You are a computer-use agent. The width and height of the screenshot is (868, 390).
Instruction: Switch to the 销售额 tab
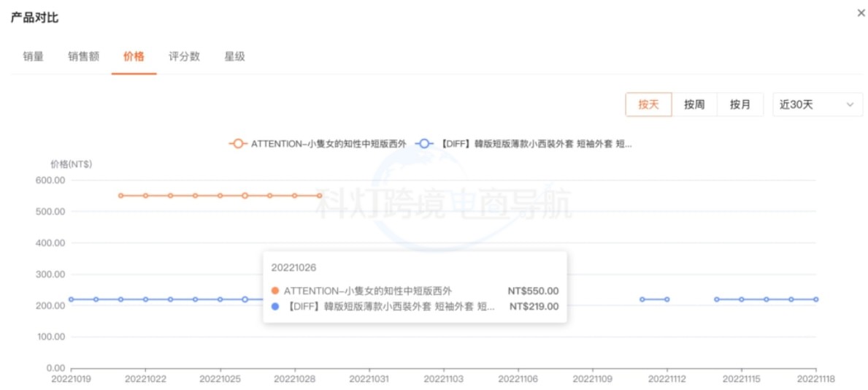point(84,56)
